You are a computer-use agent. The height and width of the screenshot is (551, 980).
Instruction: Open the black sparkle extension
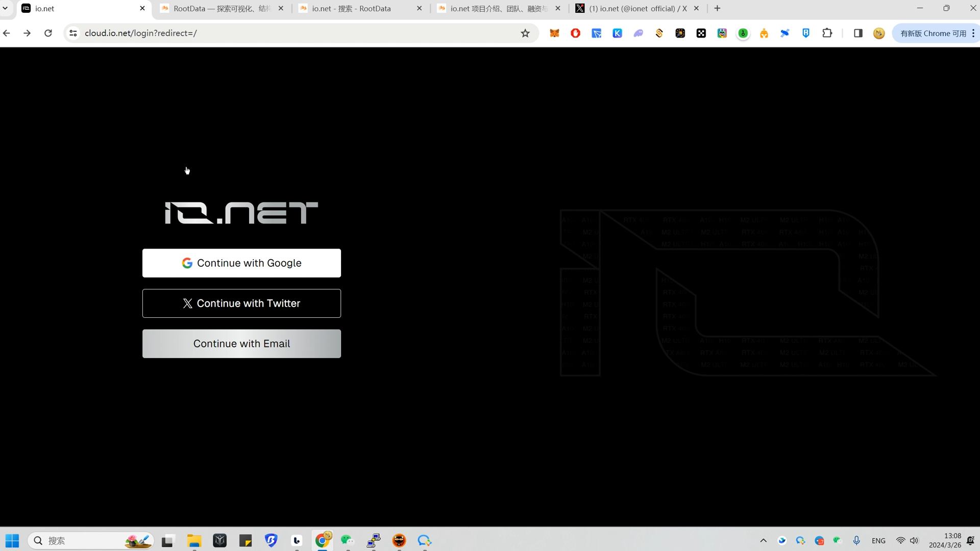point(680,33)
